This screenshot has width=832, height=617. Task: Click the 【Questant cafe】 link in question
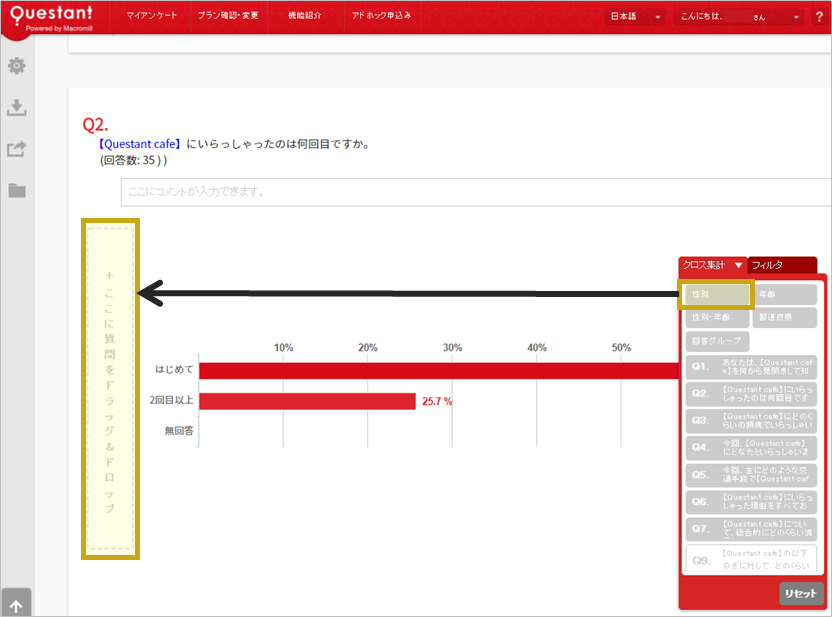[x=140, y=144]
